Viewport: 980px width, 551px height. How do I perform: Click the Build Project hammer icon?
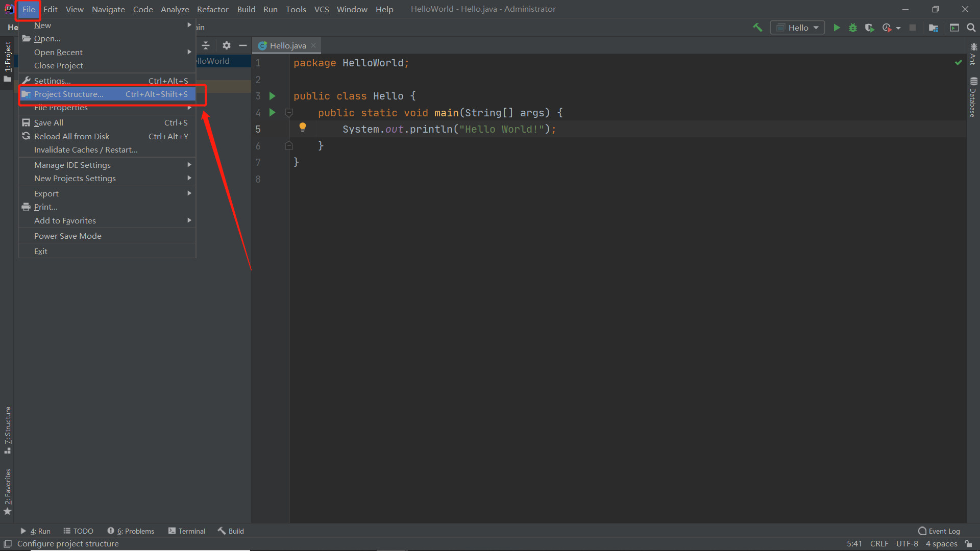[x=757, y=28]
